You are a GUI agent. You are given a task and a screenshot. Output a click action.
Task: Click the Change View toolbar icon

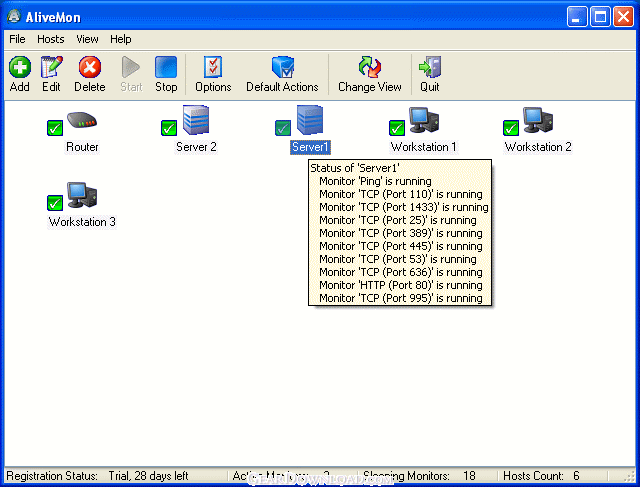369,67
